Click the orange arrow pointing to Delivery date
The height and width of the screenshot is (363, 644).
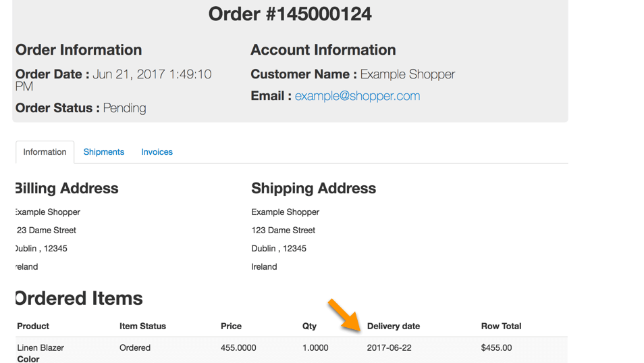tap(345, 315)
